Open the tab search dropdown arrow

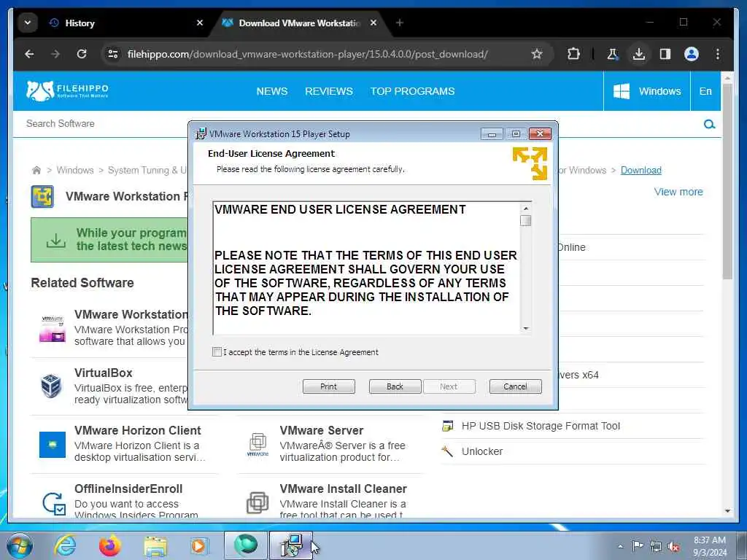click(x=28, y=23)
